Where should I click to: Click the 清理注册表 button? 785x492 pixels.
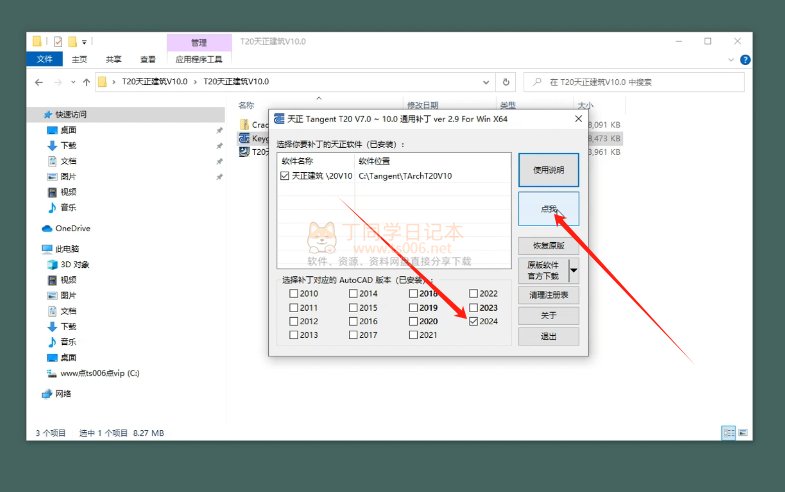coord(549,295)
